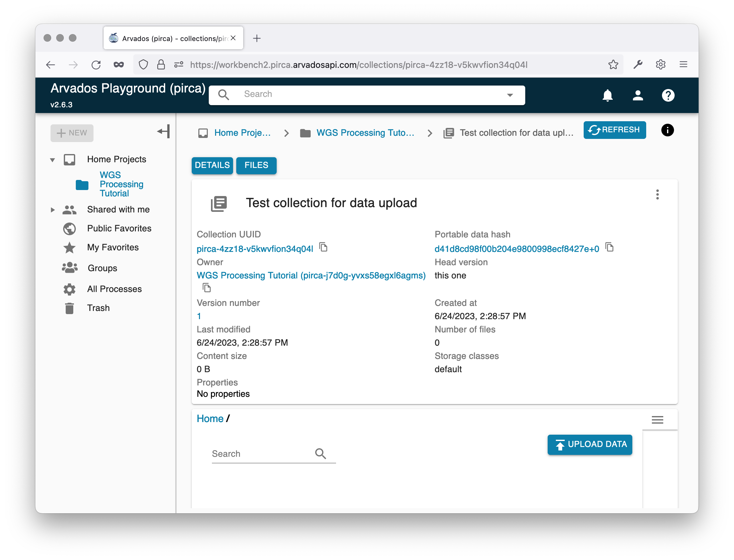Open WGS Processing Tutorial breadcrumb link
The height and width of the screenshot is (560, 734).
click(365, 133)
